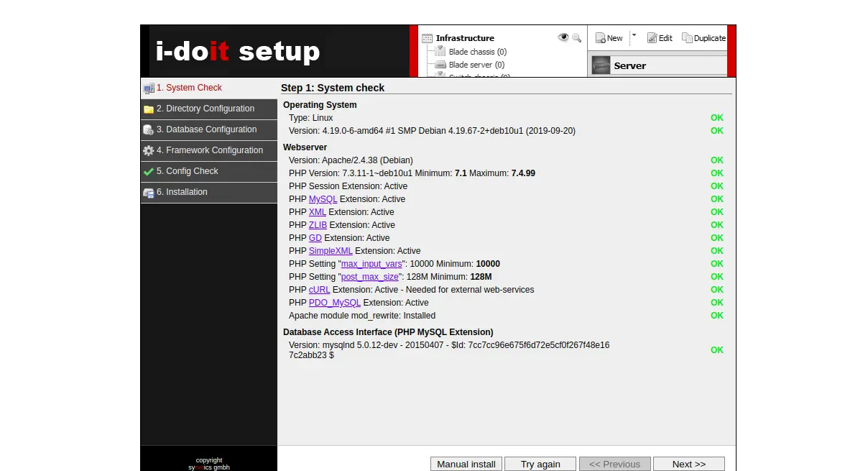Click the kernel Version 4.19.0-6-amd64 text

click(x=432, y=131)
